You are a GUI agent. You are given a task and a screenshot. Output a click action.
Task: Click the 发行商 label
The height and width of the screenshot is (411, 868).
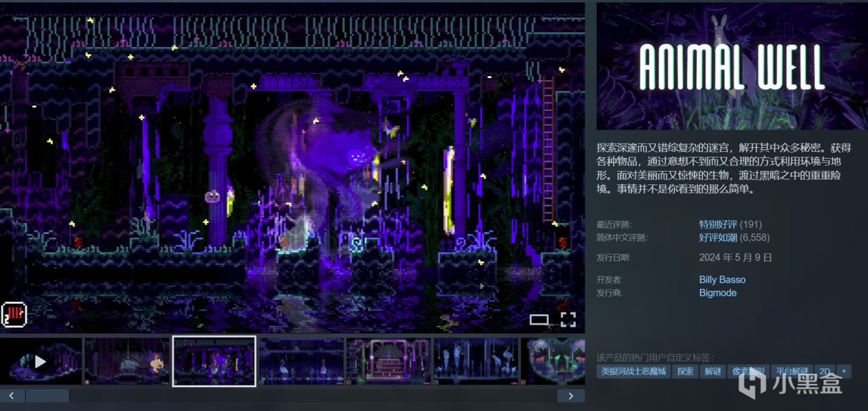[609, 293]
